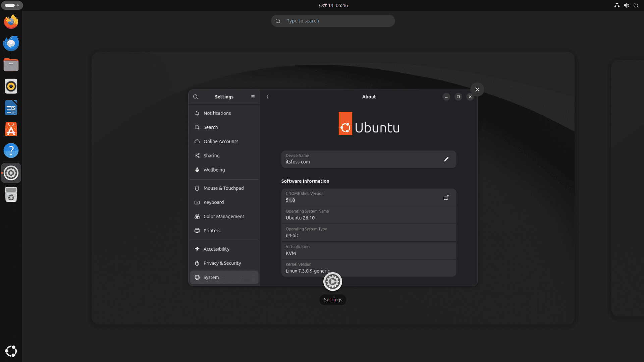Launch Thunderbird mail from the dock
The height and width of the screenshot is (362, 644).
point(11,43)
